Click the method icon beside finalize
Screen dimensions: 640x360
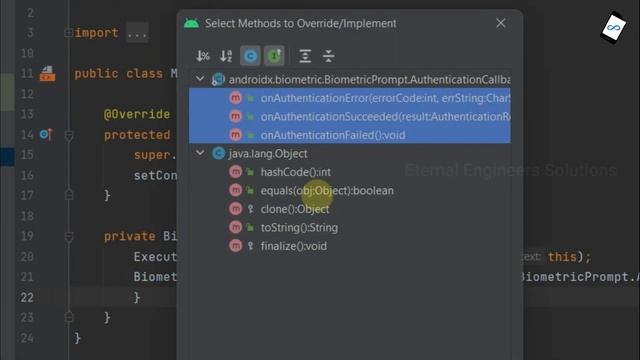(x=236, y=246)
